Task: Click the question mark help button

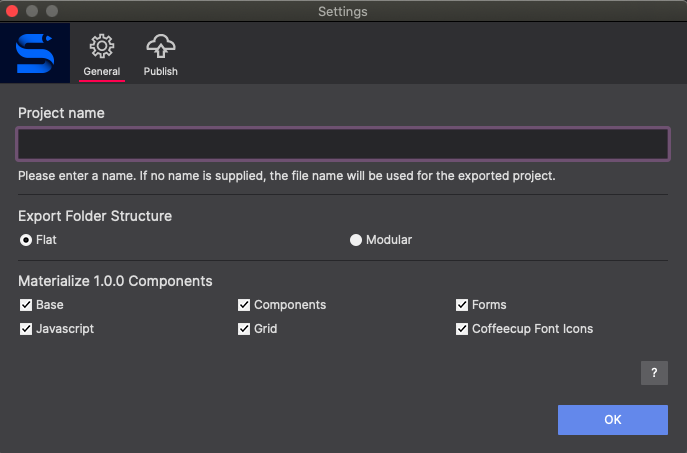Action: tap(654, 373)
